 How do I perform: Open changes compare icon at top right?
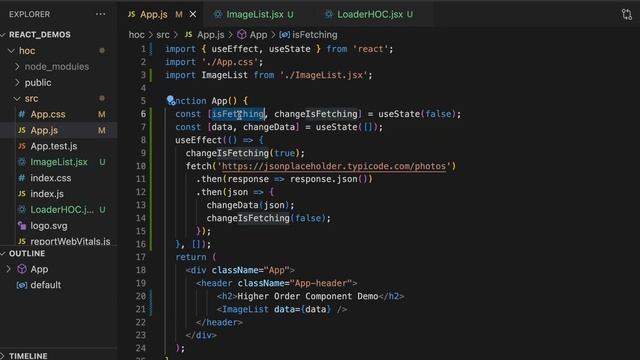(x=627, y=14)
